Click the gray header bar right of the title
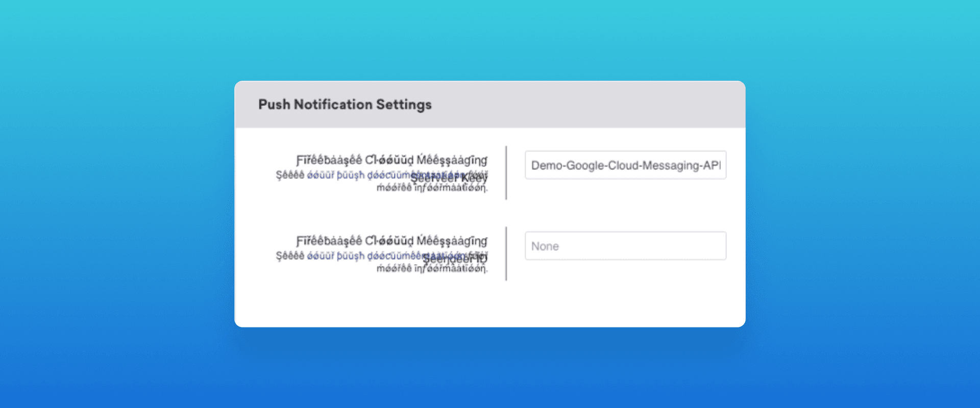The height and width of the screenshot is (408, 980). tap(587, 105)
